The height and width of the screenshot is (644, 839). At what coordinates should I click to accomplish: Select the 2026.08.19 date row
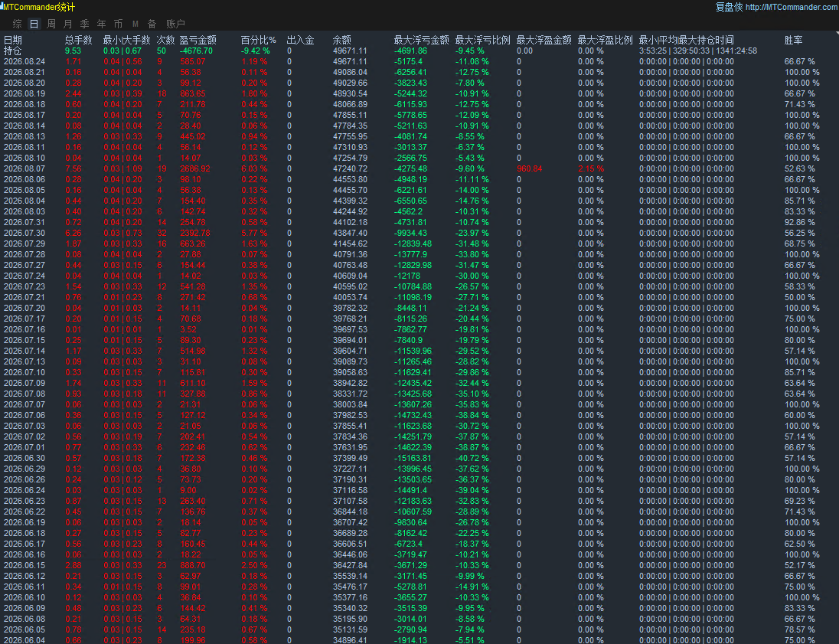[24, 93]
